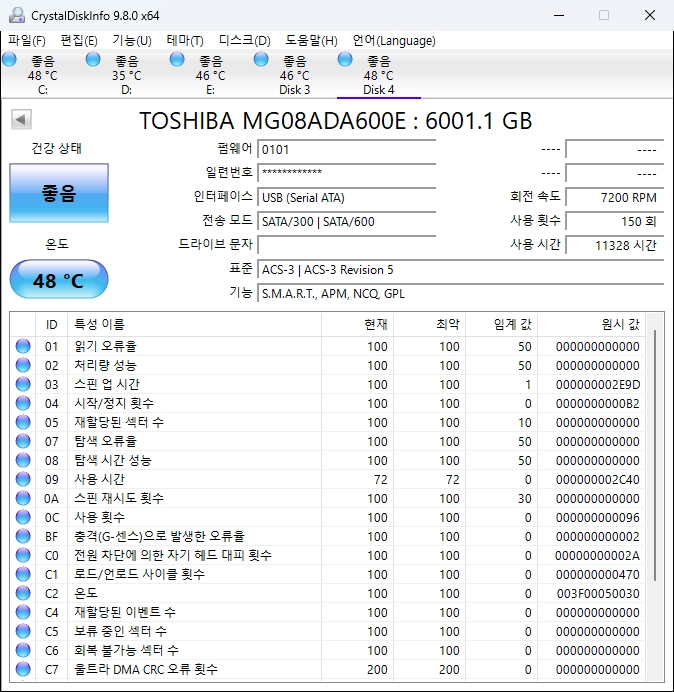Image resolution: width=674 pixels, height=692 pixels.
Task: Click blue status icon for attribute 02
Action: [23, 365]
